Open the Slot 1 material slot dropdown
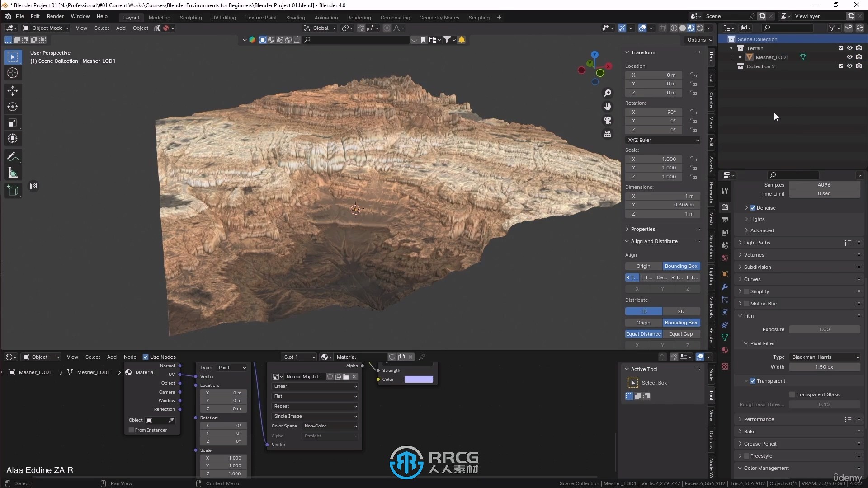 [x=299, y=357]
